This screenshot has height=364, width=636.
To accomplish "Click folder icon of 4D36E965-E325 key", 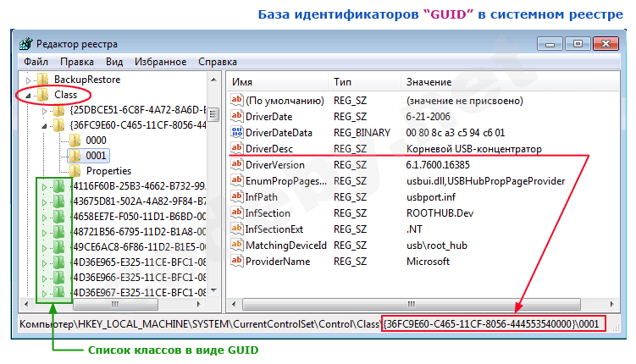I will point(58,262).
